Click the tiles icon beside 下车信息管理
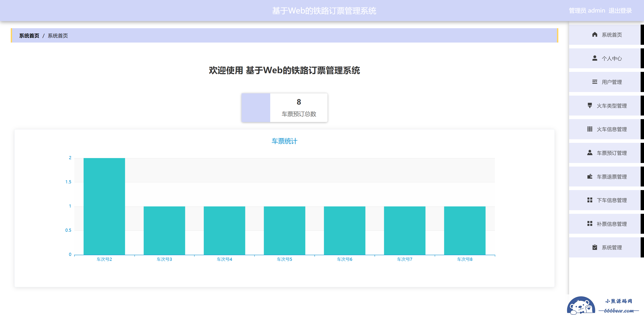Image resolution: width=644 pixels, height=315 pixels. [590, 200]
